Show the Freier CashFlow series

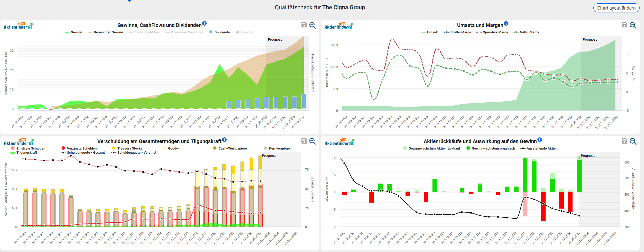(144, 32)
